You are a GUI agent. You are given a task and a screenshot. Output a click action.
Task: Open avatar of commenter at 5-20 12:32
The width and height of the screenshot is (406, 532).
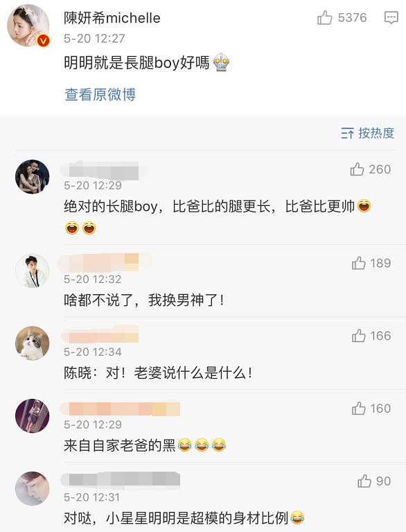[x=32, y=271]
